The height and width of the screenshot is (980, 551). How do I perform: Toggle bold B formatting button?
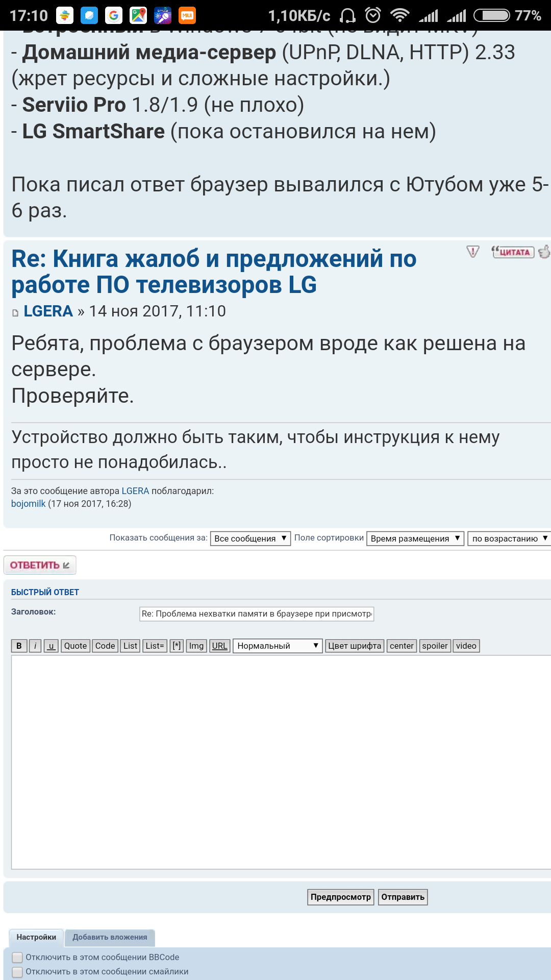click(19, 646)
